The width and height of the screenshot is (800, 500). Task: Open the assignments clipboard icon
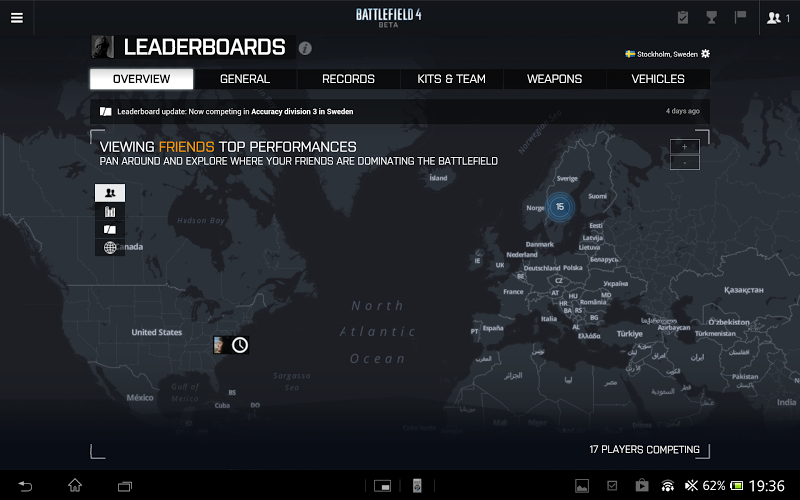[x=683, y=17]
